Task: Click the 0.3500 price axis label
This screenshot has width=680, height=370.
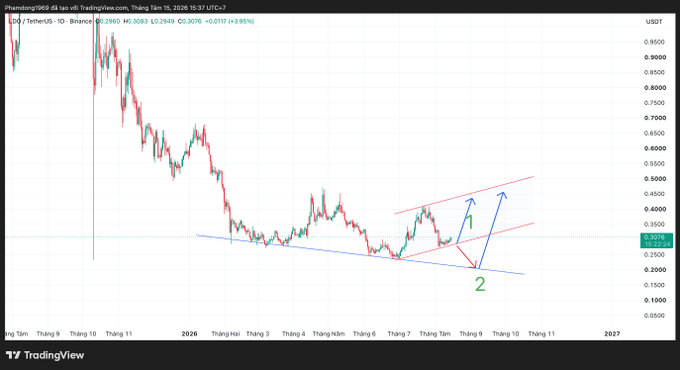Action: (654, 224)
